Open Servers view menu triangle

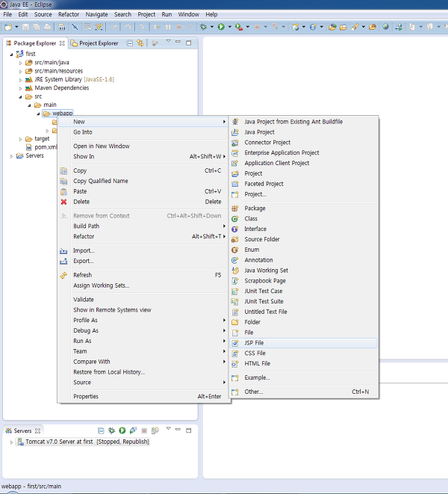[x=169, y=428]
